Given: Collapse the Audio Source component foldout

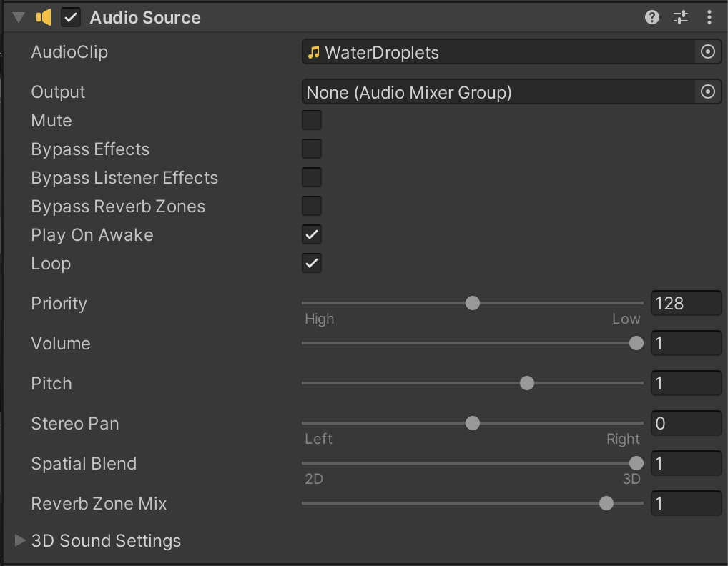Looking at the screenshot, I should (x=19, y=18).
